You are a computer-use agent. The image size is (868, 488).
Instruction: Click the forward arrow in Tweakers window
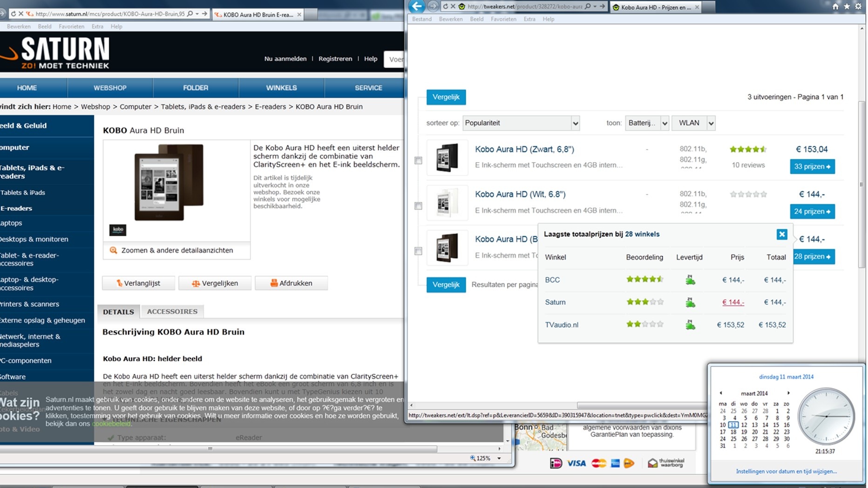[x=433, y=7]
